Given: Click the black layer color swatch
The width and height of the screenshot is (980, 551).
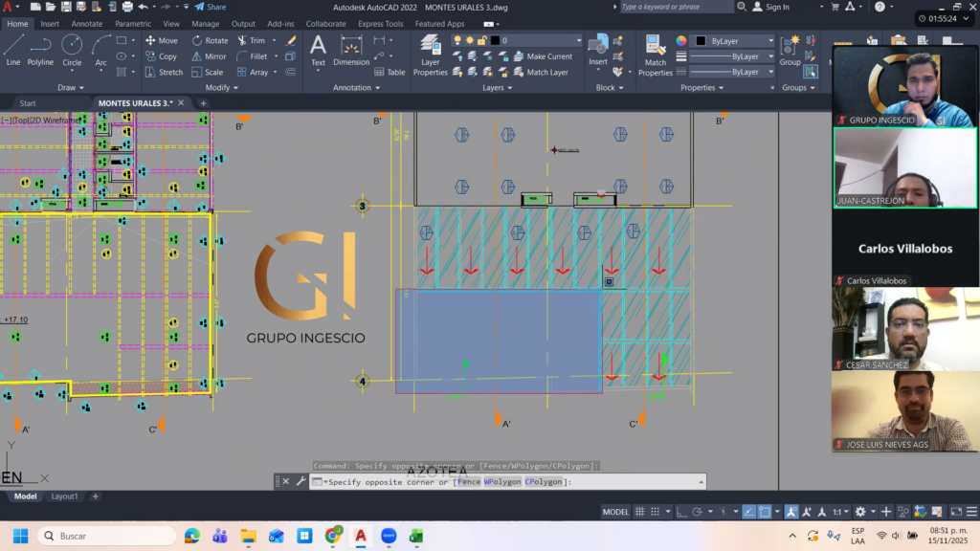Looking at the screenshot, I should pyautogui.click(x=495, y=41).
